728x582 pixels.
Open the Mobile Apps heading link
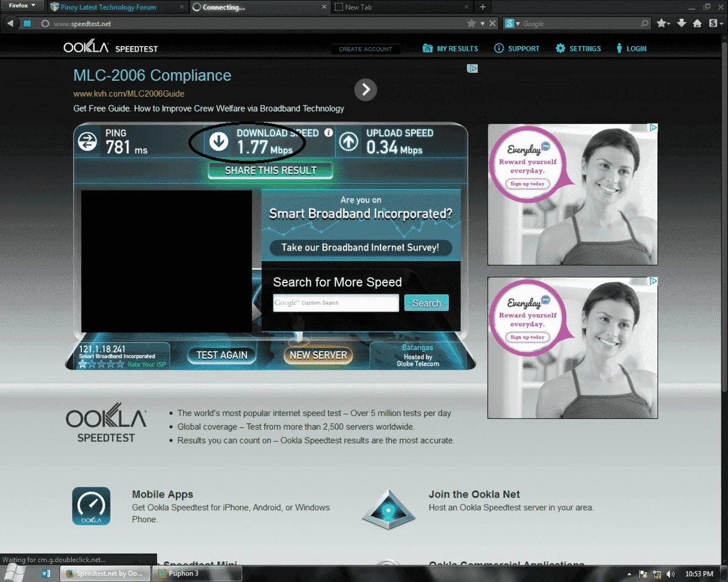tap(163, 495)
